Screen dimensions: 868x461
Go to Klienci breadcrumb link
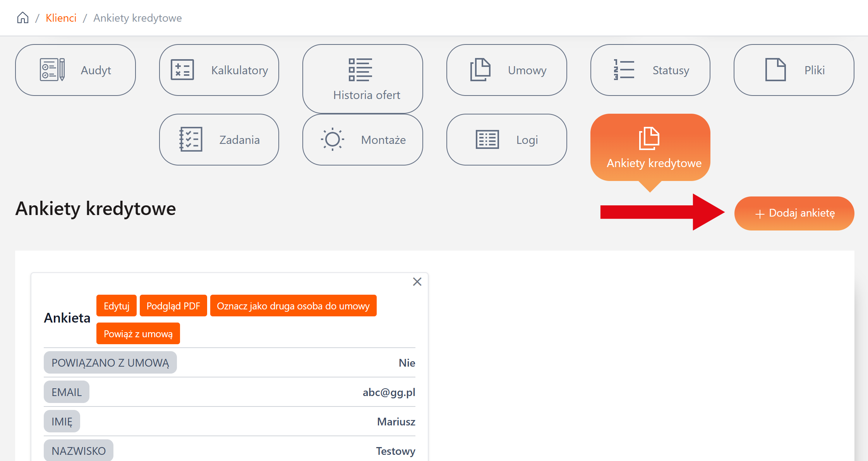(x=61, y=18)
